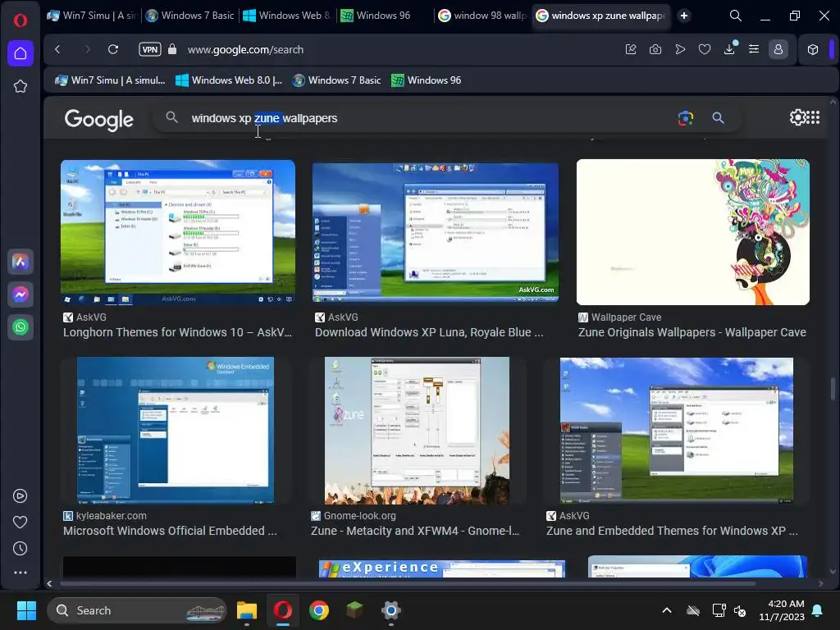Screen dimensions: 840x630
Task: Click the Wallpaper Cave source label
Action: click(x=626, y=317)
